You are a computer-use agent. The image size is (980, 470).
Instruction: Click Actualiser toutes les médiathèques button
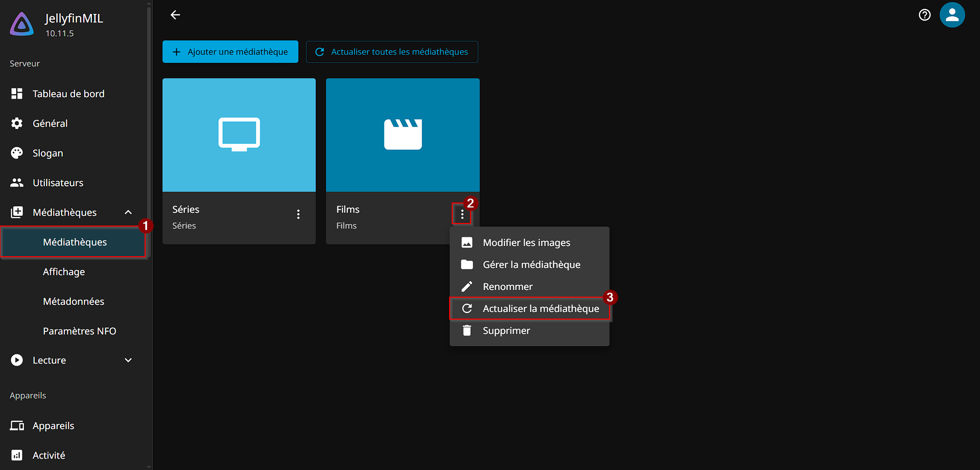pos(392,52)
